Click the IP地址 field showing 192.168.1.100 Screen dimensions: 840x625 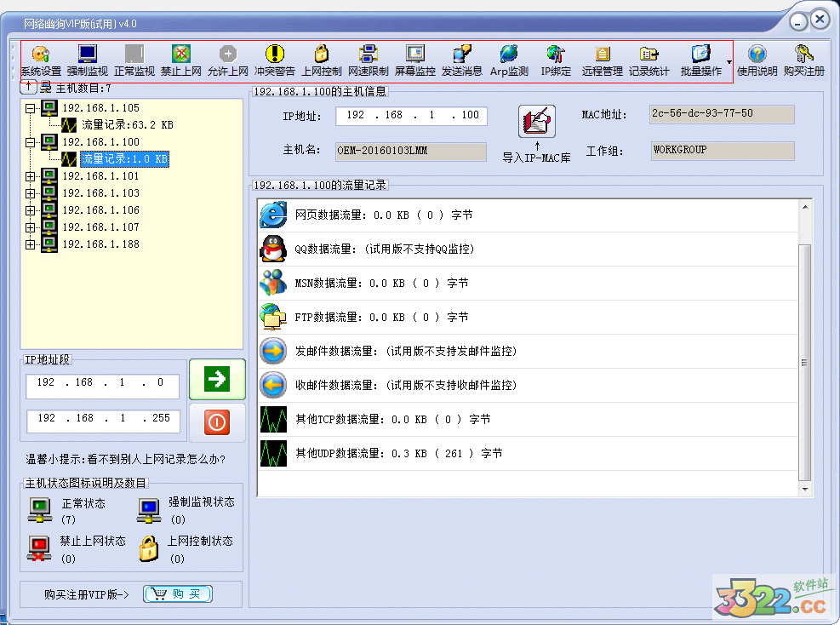click(x=411, y=116)
